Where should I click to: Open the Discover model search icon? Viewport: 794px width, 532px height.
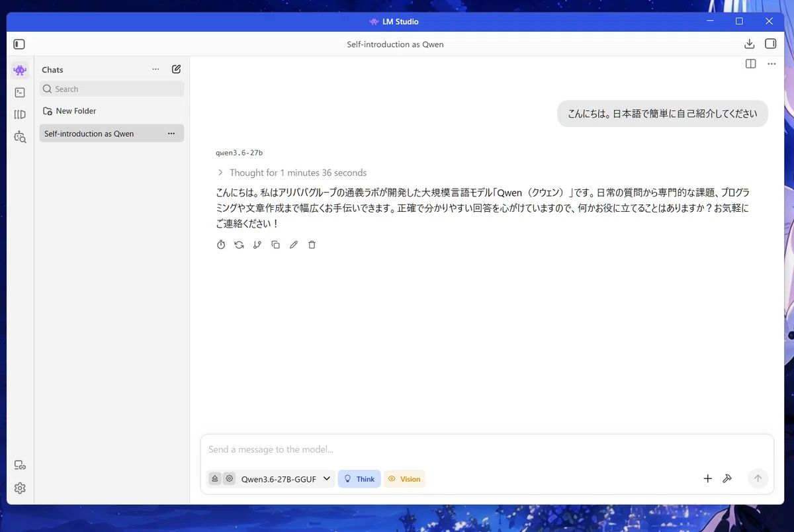click(20, 137)
